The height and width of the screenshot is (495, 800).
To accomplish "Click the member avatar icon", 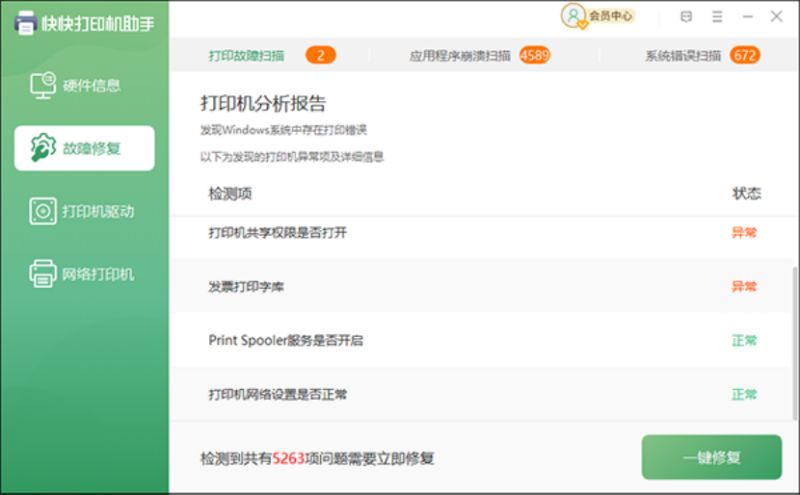I will pyautogui.click(x=573, y=16).
